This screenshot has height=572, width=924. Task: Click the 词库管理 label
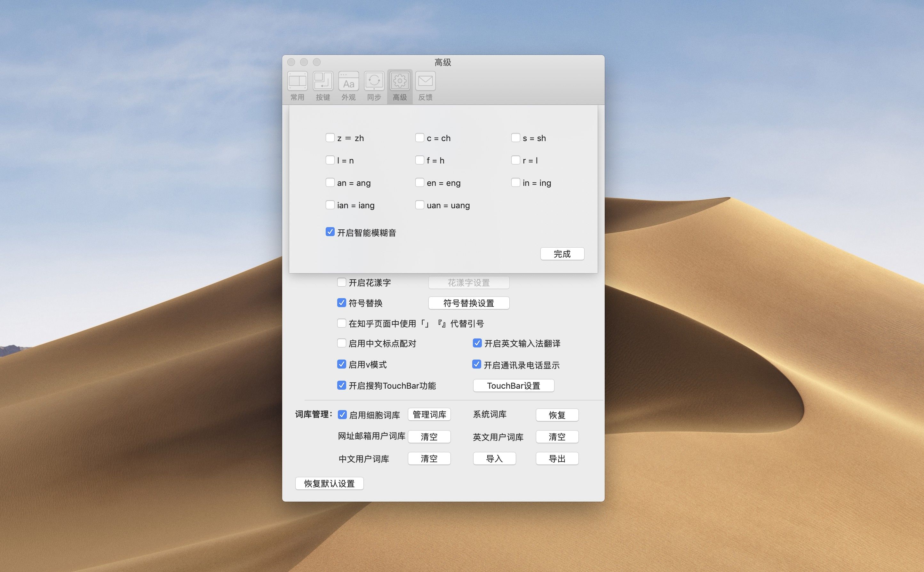tap(314, 414)
